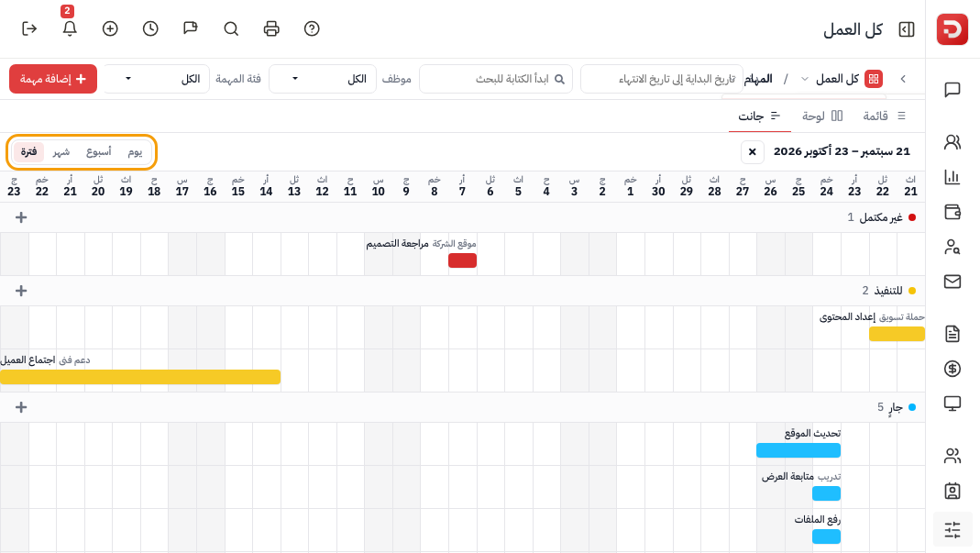Clear the date range with the X button
980x553 pixels.
[753, 152]
